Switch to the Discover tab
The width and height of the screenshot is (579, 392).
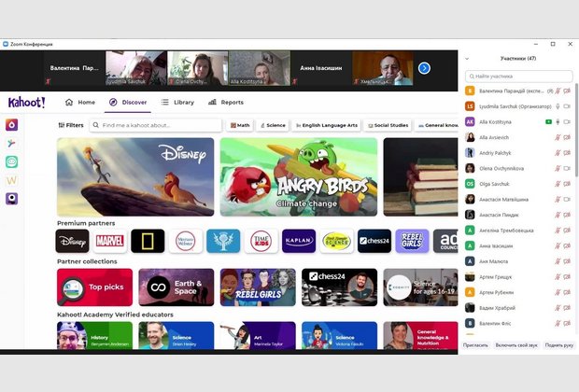click(x=128, y=103)
